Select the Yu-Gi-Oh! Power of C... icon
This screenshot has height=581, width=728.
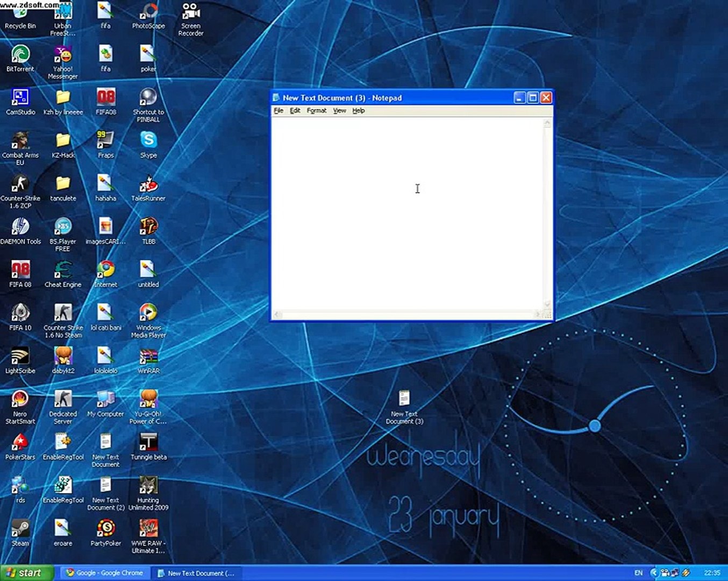148,407
